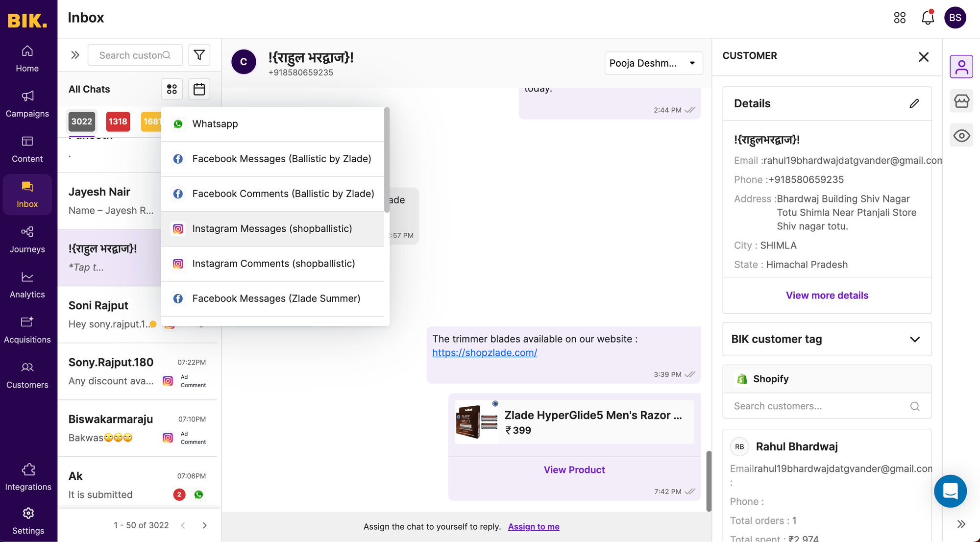Screen dimensions: 980x542
Task: Open the Customers section
Action: pos(27,374)
